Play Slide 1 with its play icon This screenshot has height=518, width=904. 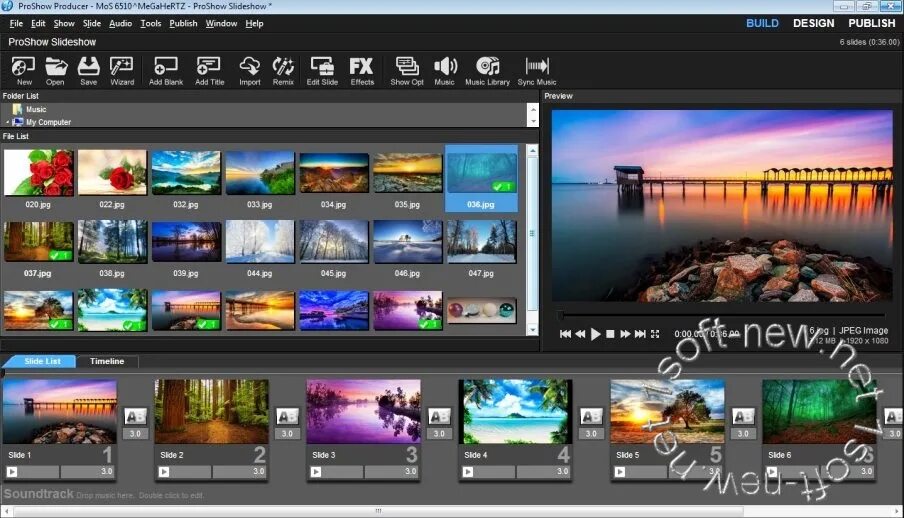click(x=12, y=472)
